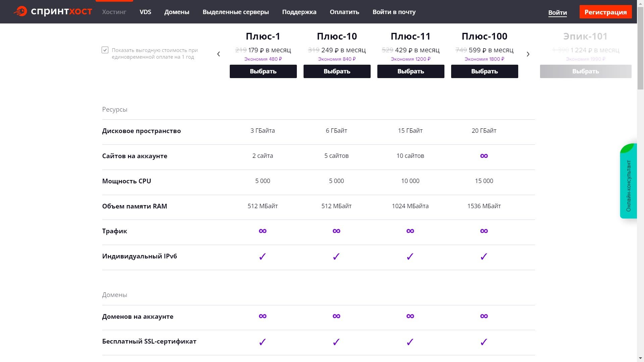Click the 1024 МБайта RAM value
644x362 pixels.
click(x=410, y=206)
